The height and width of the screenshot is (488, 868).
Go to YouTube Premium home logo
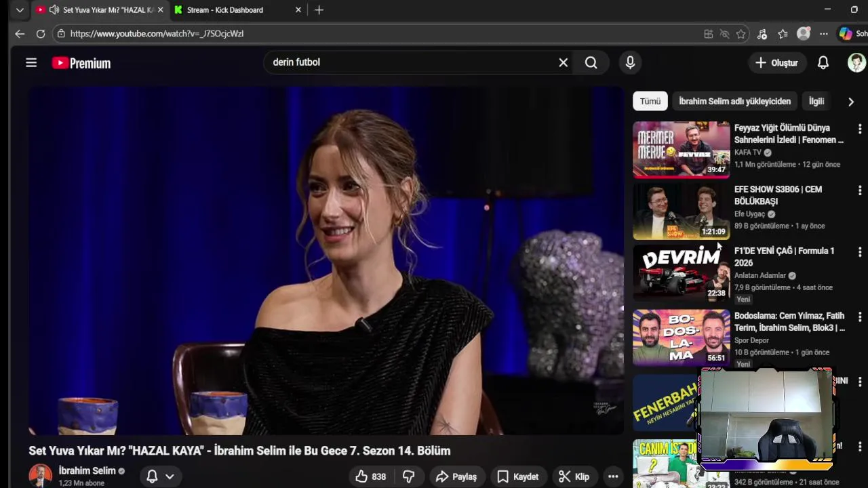[x=81, y=63]
